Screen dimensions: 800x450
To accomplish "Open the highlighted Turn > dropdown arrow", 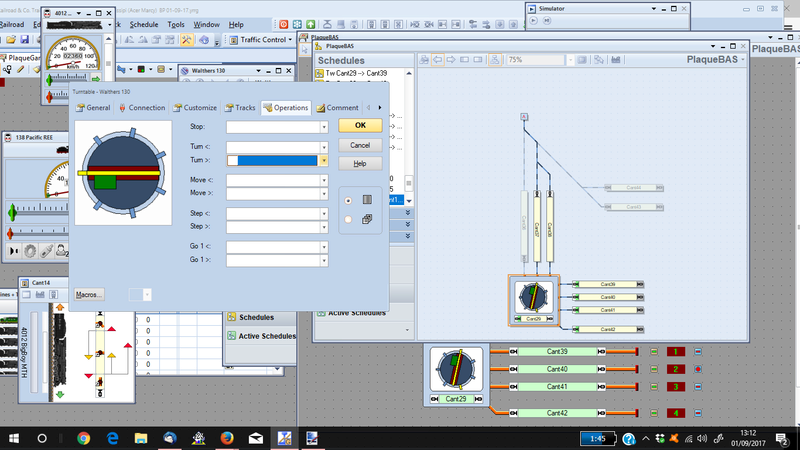I will tap(323, 161).
